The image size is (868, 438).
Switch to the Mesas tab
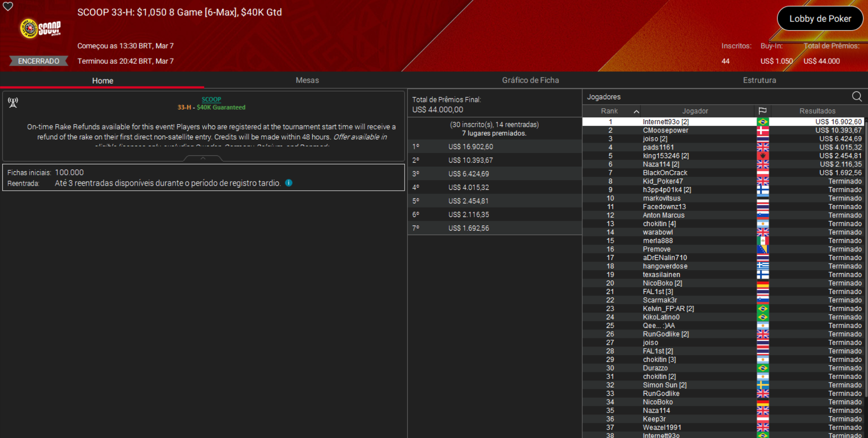coord(307,80)
